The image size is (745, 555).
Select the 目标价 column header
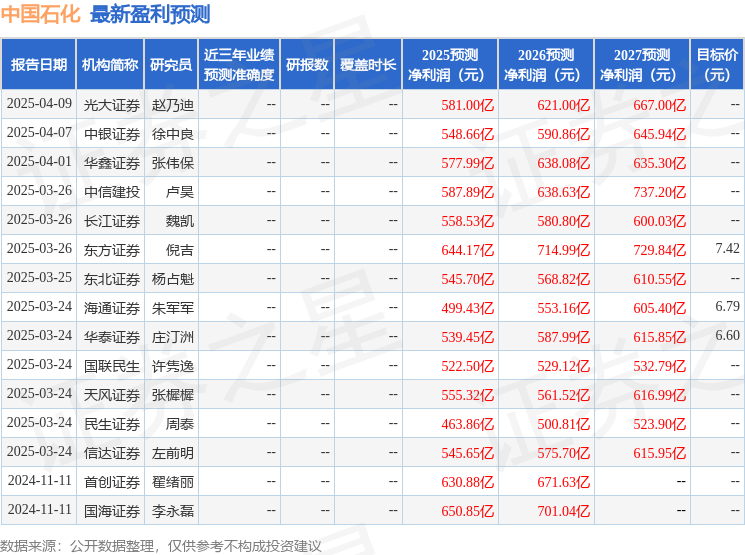[717, 65]
